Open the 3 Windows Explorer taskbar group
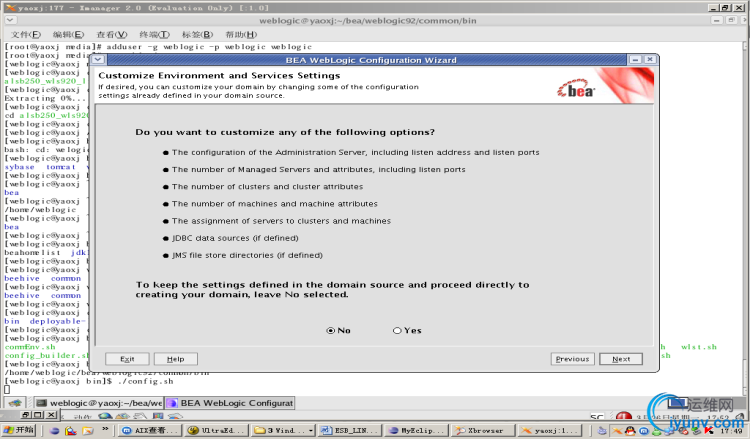Viewport: 750px width, 439px height. pos(282,430)
